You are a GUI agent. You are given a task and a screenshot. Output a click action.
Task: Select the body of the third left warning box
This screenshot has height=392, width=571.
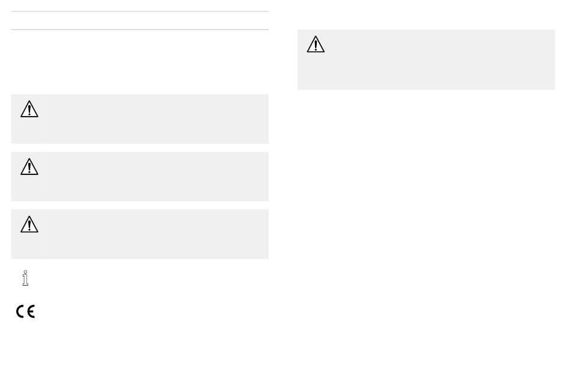158,234
